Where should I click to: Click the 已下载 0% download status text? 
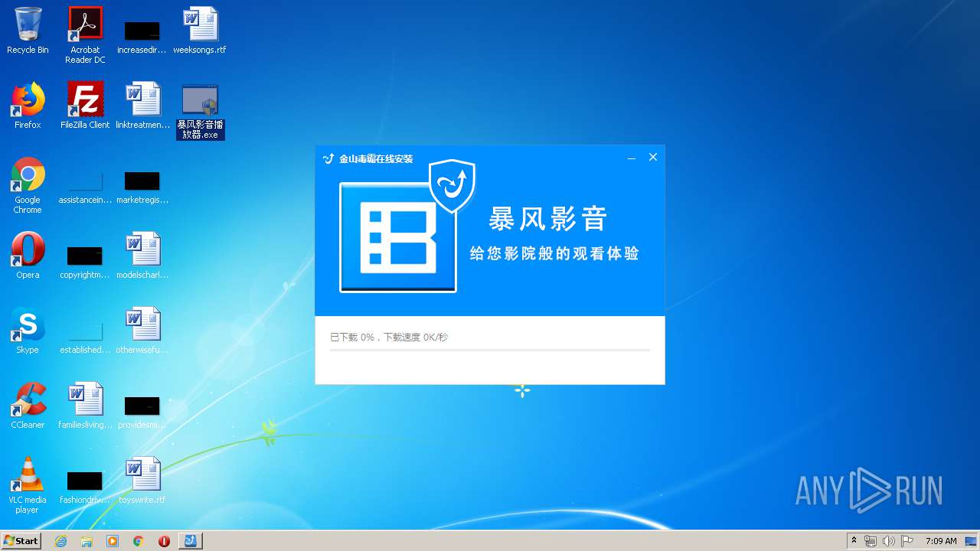tap(389, 337)
